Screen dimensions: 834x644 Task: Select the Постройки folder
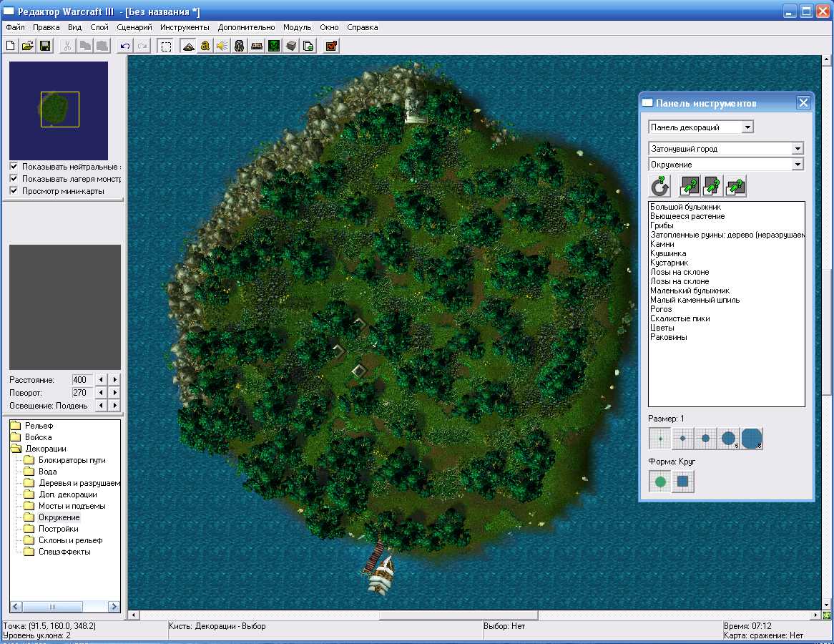coord(59,529)
